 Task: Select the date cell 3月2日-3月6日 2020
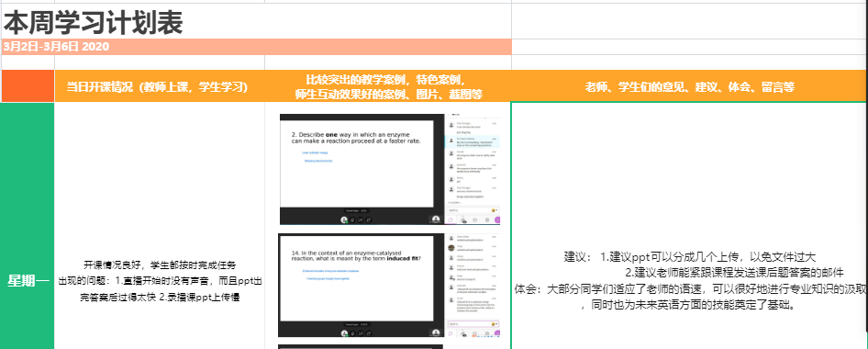click(x=256, y=47)
